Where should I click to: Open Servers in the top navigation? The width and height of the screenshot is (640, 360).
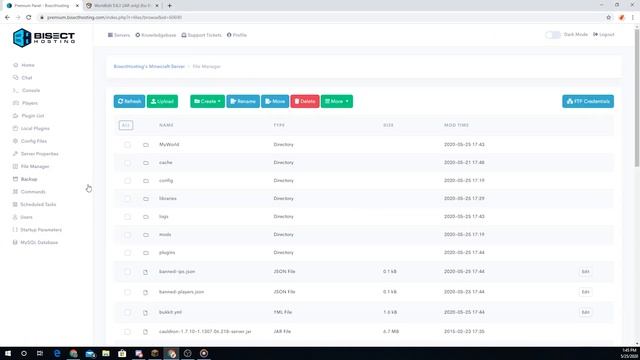coord(119,35)
